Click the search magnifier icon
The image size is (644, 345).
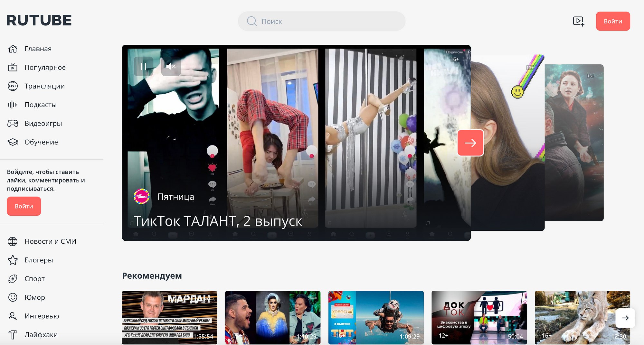(251, 21)
